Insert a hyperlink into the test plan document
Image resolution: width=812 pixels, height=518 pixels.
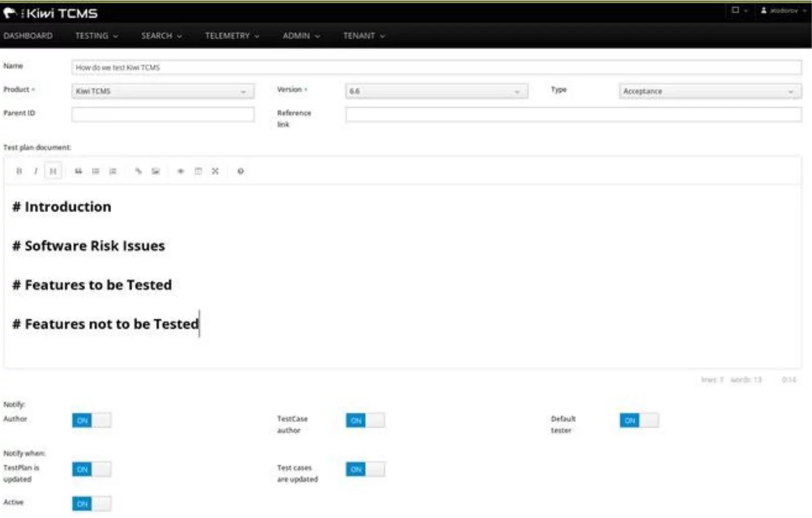click(x=138, y=171)
